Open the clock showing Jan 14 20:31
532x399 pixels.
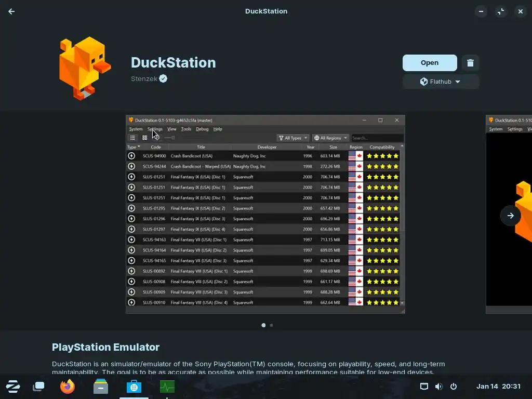click(498, 387)
